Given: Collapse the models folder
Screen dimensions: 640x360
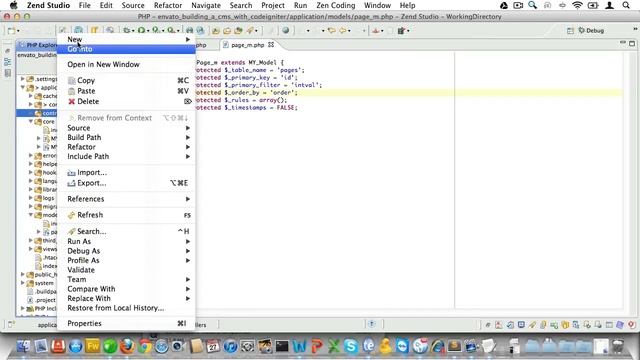Looking at the screenshot, I should 31,215.
